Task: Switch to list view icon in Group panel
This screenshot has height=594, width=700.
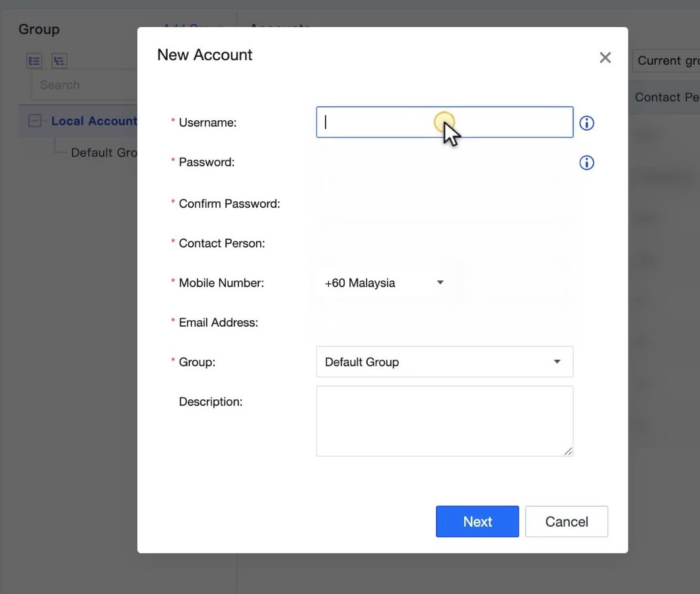Action: [34, 61]
